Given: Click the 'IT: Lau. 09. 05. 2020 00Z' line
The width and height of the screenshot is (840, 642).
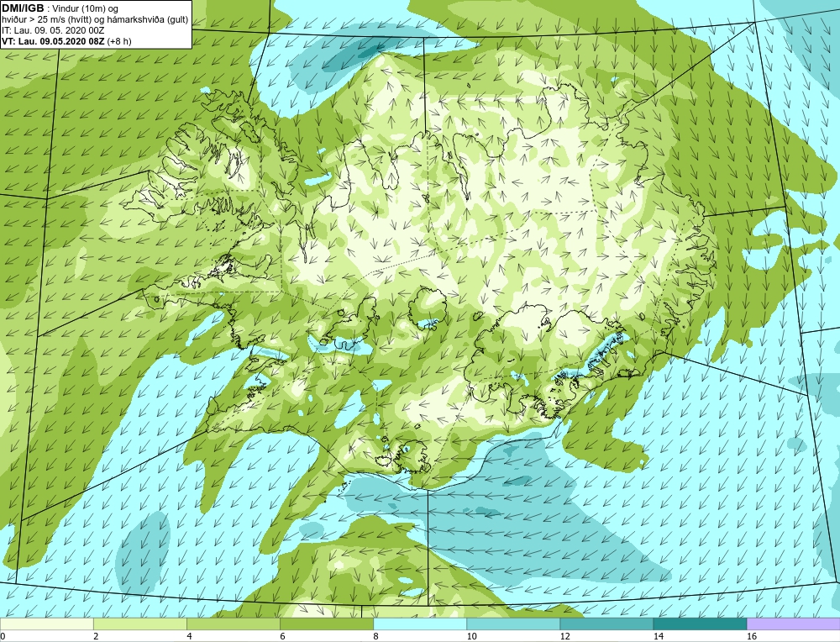Looking at the screenshot, I should click(x=52, y=30).
